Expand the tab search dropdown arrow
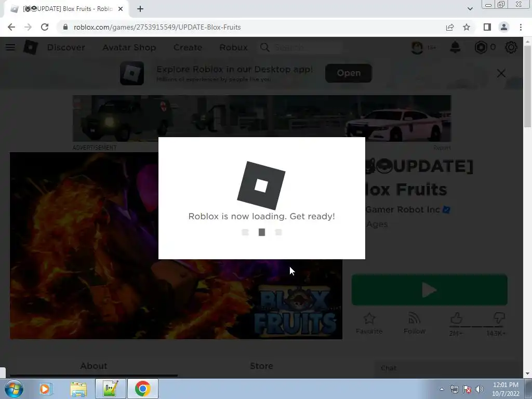 point(470,9)
